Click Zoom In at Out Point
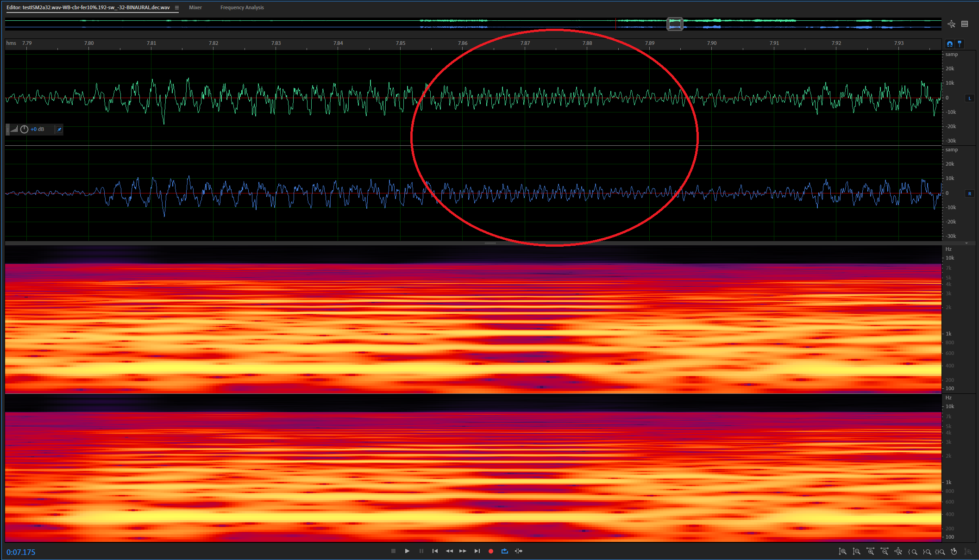Screen dimensions: 979x560 pos(927,552)
